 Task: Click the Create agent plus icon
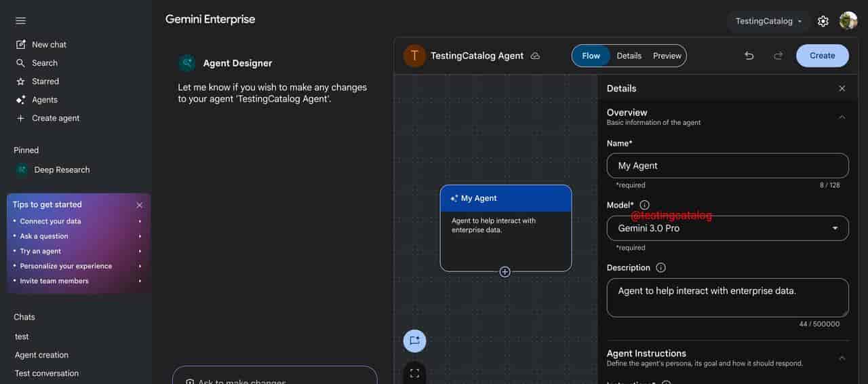[20, 118]
